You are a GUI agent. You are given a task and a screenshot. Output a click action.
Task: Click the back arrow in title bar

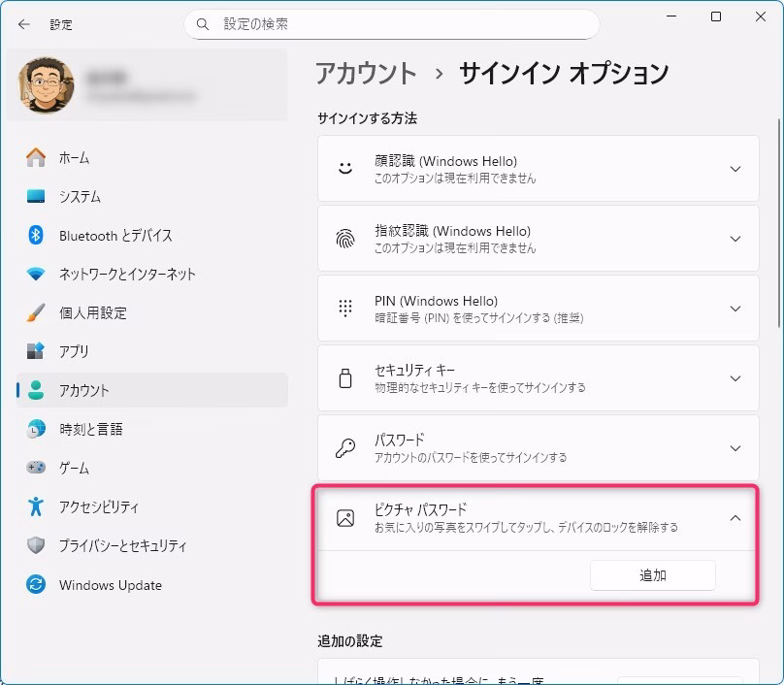coord(23,24)
